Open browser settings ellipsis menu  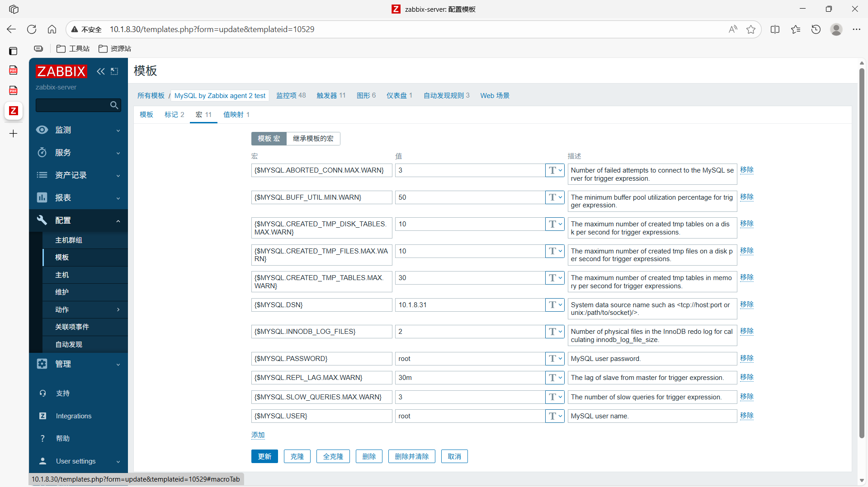coord(856,29)
